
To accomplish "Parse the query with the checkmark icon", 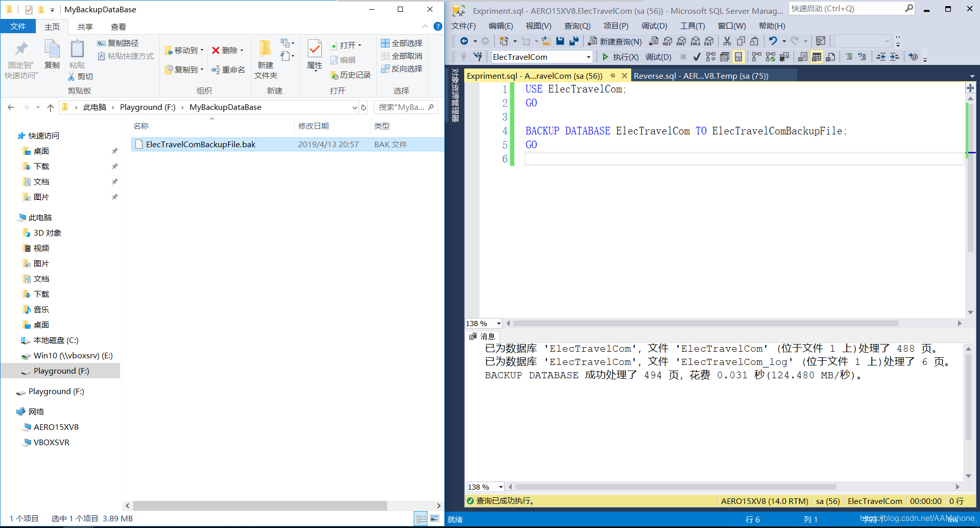I will point(697,57).
